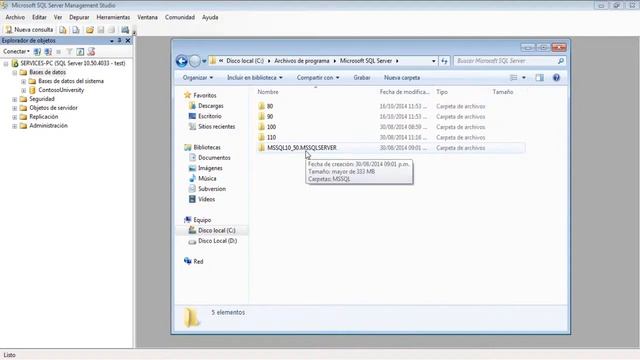Expand the Replicación node
Screen dimensions: 640x360
click(x=15, y=117)
